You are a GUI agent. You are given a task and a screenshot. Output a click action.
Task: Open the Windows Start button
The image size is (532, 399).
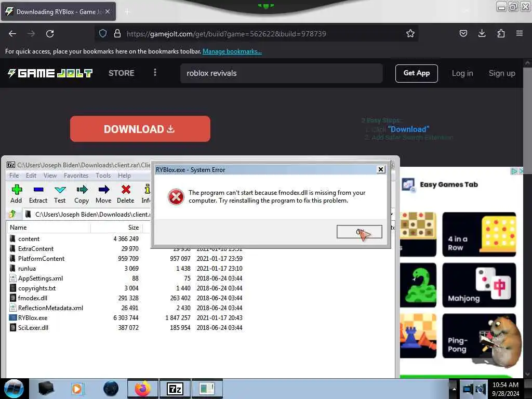14,389
